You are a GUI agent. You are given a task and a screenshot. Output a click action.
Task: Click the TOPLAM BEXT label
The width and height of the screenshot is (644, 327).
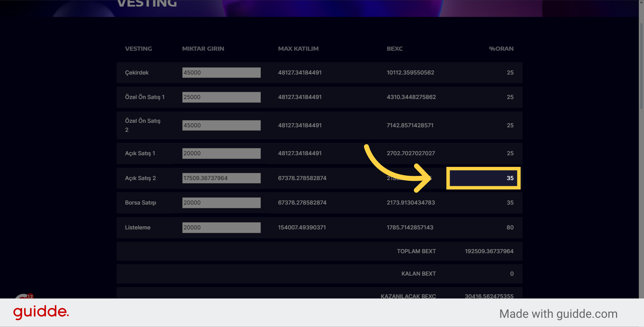click(x=416, y=251)
